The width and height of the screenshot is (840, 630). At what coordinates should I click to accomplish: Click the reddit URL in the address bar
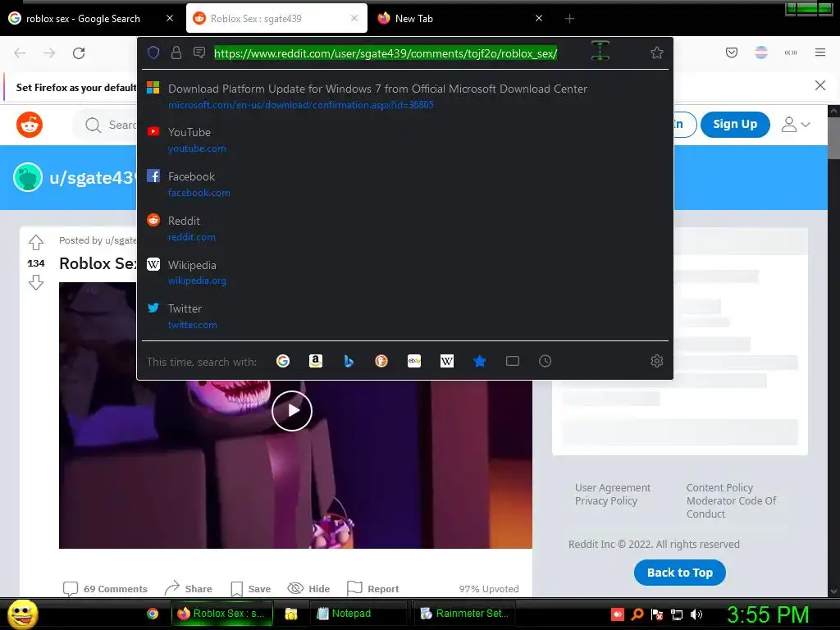point(386,53)
